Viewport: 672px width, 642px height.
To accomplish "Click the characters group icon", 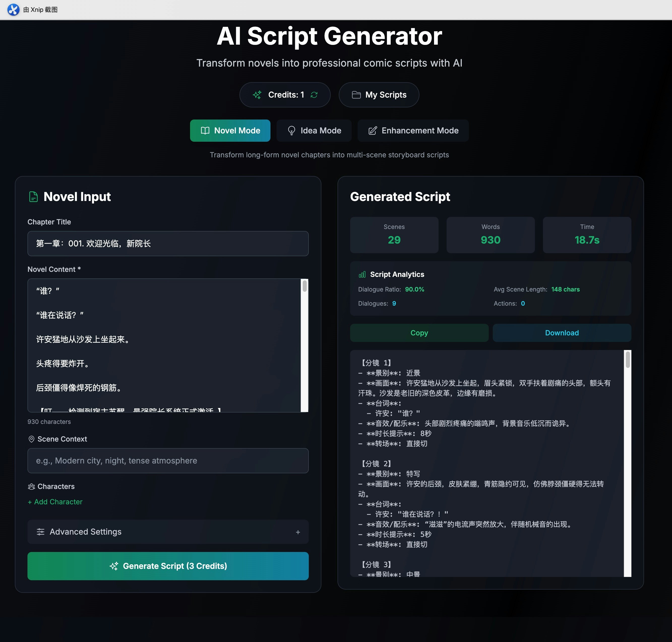I will (32, 486).
